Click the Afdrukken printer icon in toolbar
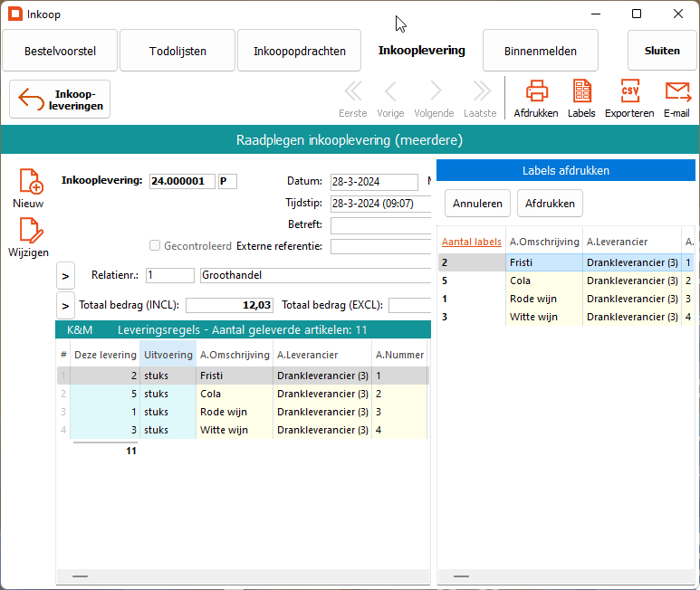This screenshot has height=590, width=700. (x=536, y=91)
